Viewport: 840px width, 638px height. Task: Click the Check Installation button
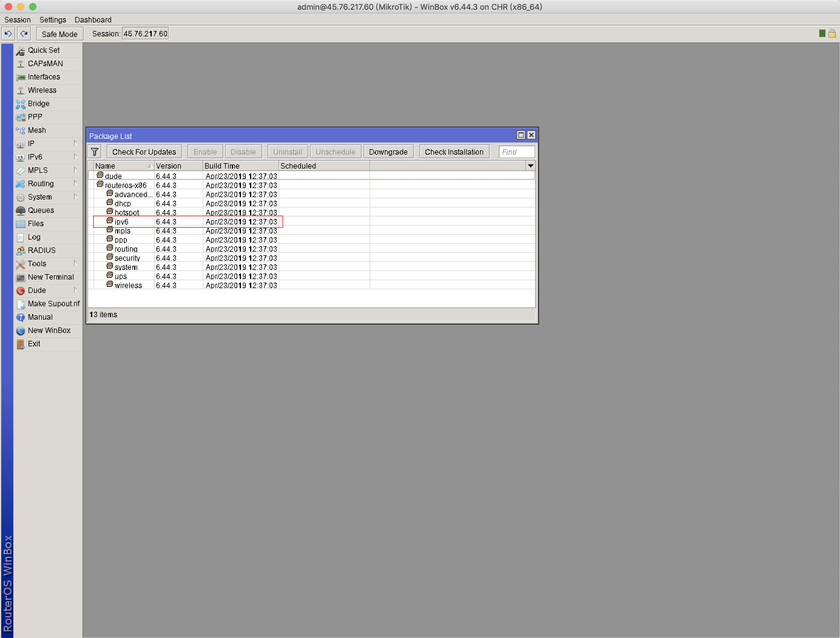pos(454,152)
